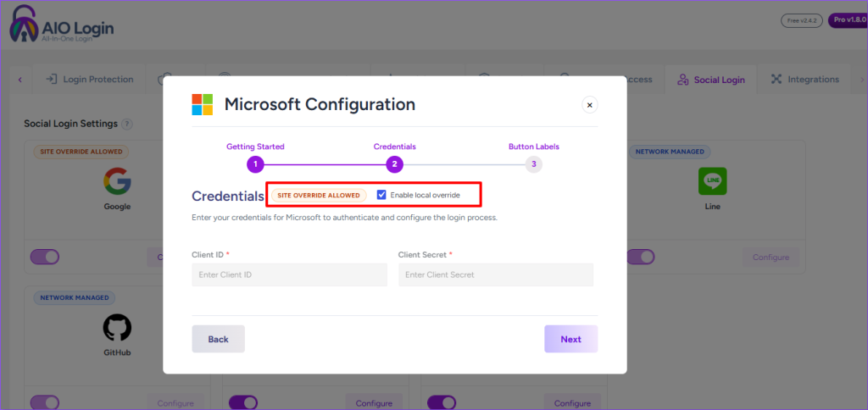Open the Integrations tab

(x=804, y=80)
